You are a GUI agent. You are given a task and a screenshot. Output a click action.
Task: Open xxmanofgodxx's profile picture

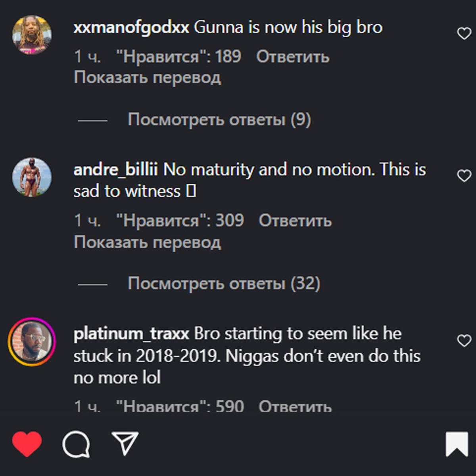32,35
